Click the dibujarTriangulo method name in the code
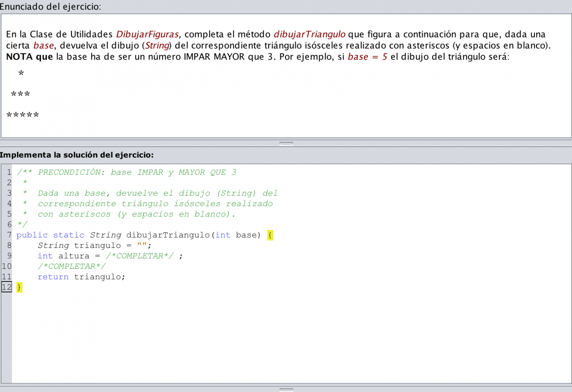 (168, 235)
